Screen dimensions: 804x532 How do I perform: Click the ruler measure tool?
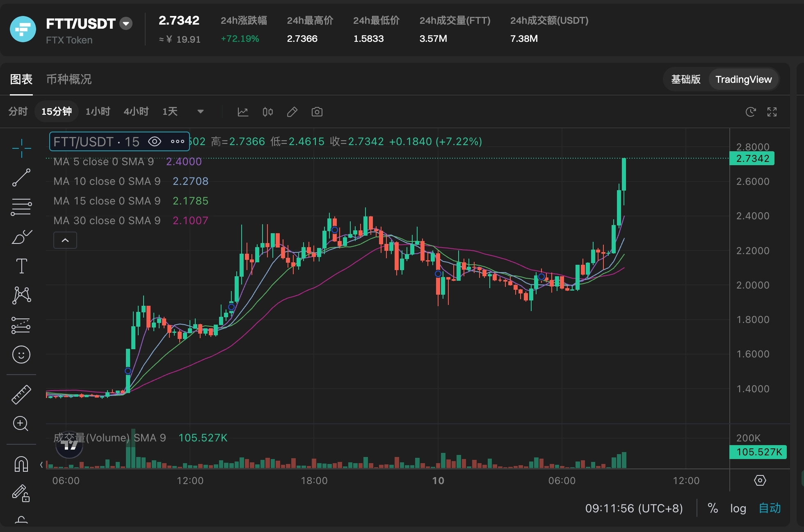[x=21, y=394]
